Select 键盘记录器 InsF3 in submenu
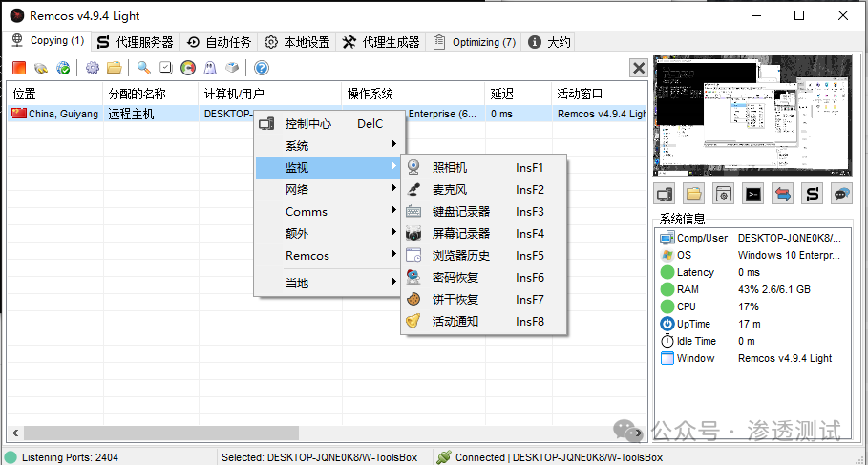 484,211
